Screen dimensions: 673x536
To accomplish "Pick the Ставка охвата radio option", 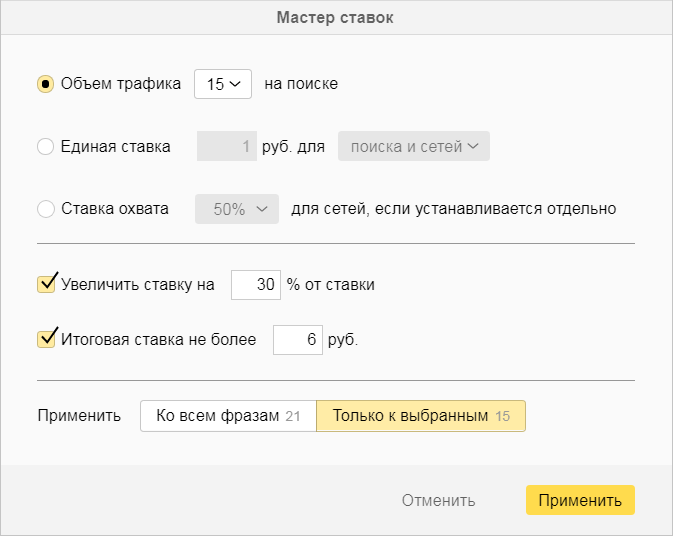I will [x=45, y=210].
